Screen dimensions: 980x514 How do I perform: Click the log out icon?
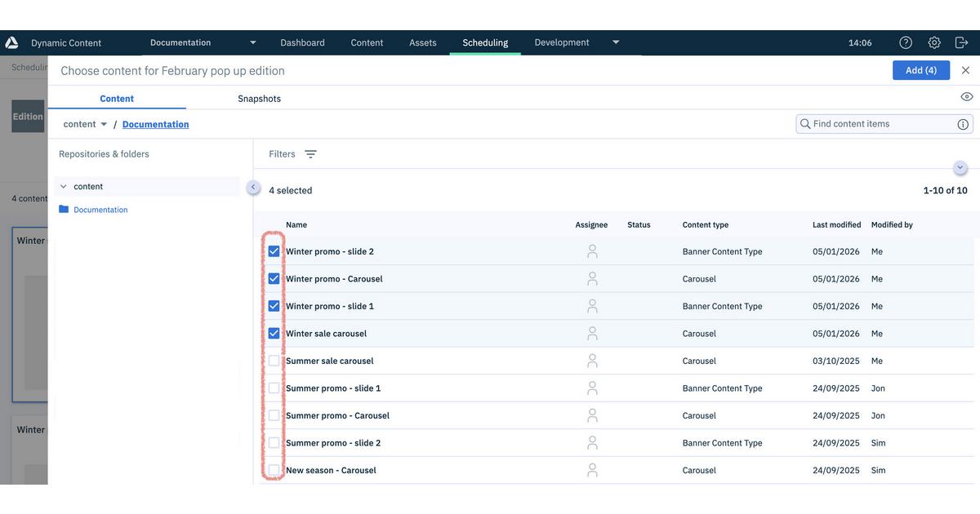[x=961, y=42]
